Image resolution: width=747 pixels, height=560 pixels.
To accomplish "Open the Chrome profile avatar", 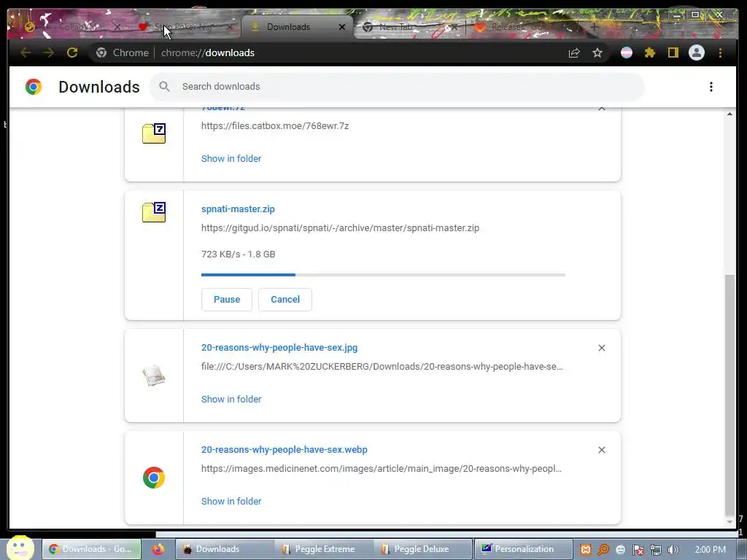I will coord(697,52).
